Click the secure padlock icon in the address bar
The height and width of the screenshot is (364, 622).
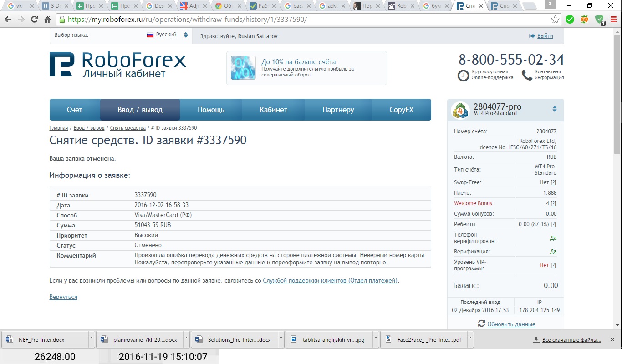click(62, 20)
